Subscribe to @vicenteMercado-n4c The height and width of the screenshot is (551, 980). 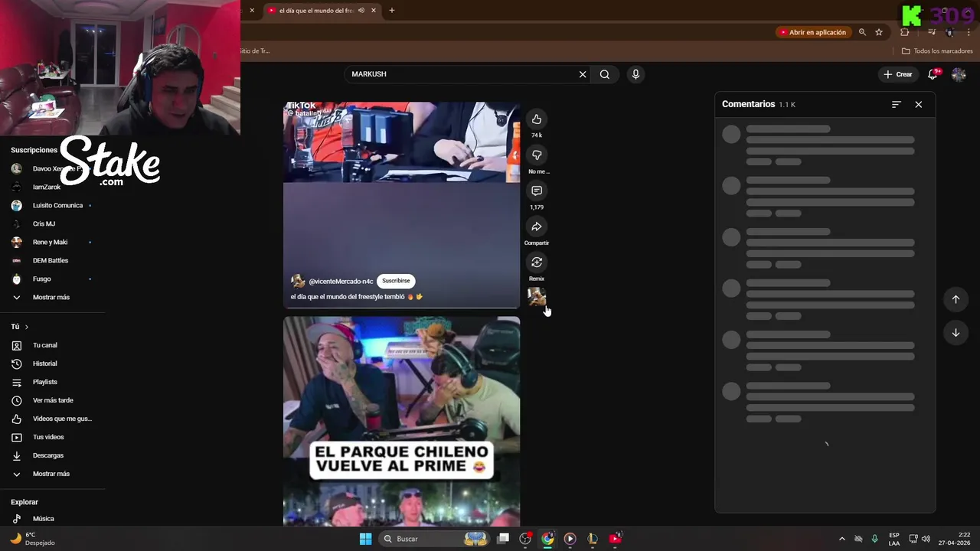(x=396, y=281)
